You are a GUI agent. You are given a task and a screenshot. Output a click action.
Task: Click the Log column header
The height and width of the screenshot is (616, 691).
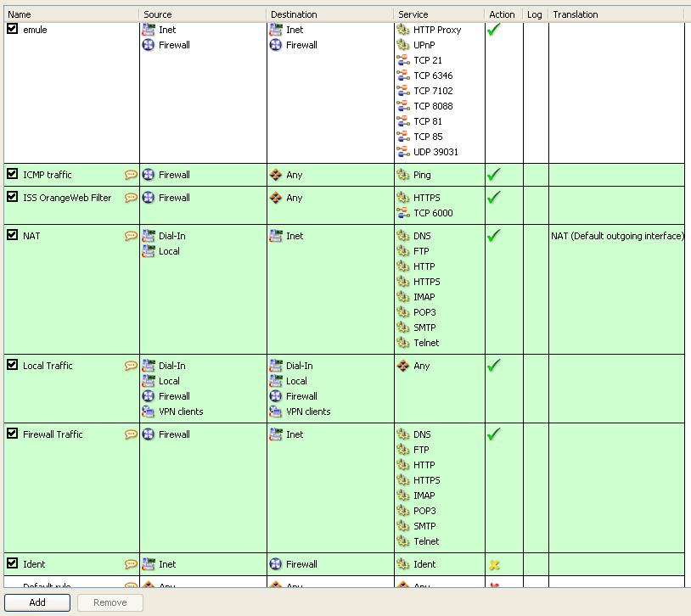pos(536,14)
